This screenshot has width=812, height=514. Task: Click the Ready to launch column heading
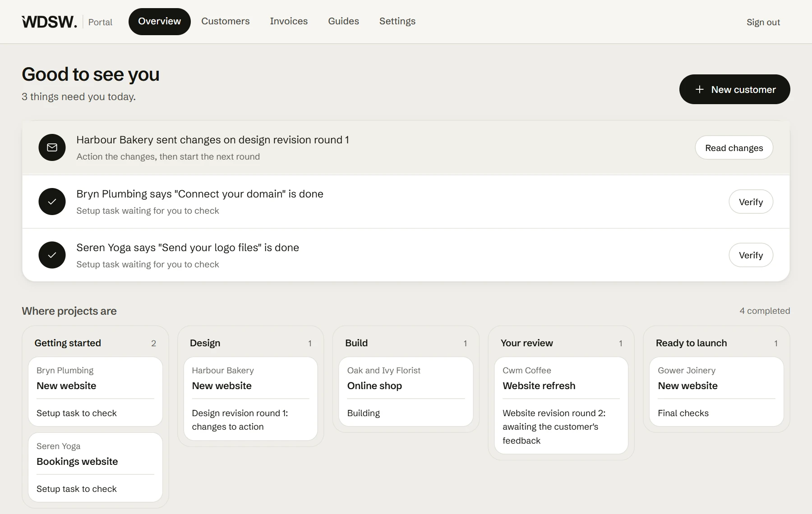coord(691,343)
